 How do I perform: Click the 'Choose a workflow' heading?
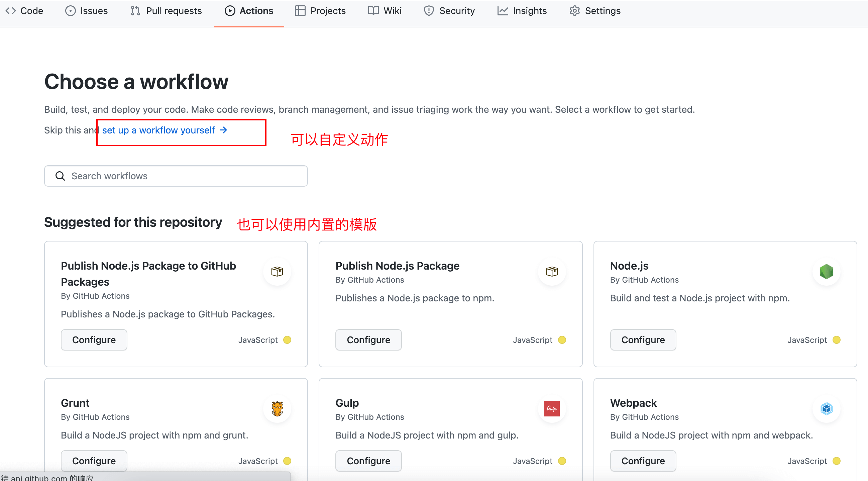click(136, 82)
